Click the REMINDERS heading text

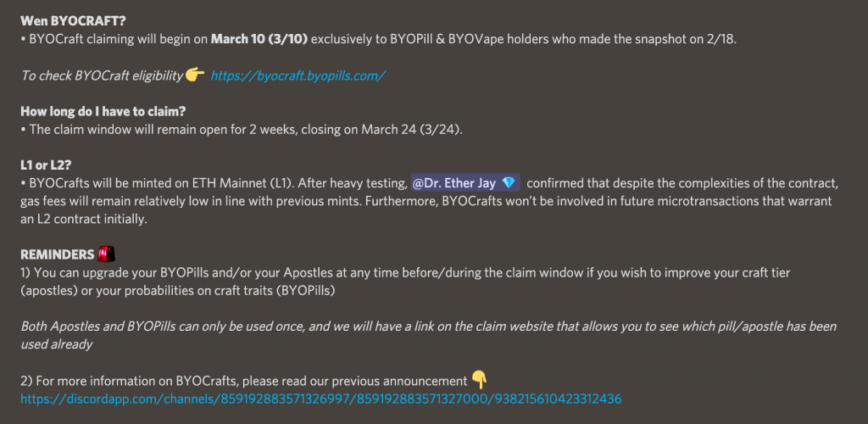[58, 254]
